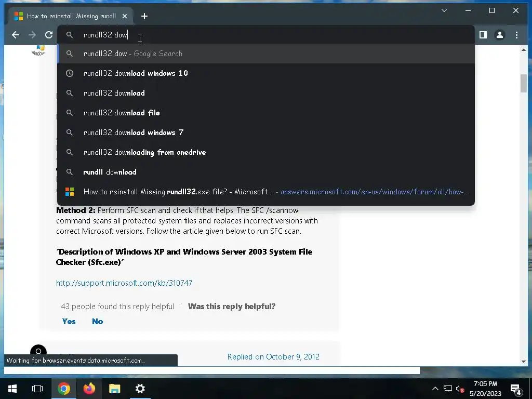This screenshot has height=399, width=532.
Task: Toggle the browser side panel icon
Action: coord(483,35)
